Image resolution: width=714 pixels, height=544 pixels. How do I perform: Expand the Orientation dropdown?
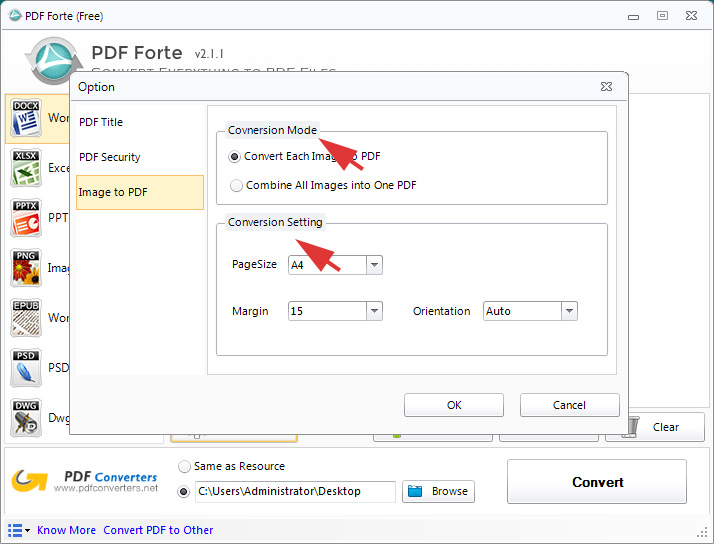tap(569, 311)
